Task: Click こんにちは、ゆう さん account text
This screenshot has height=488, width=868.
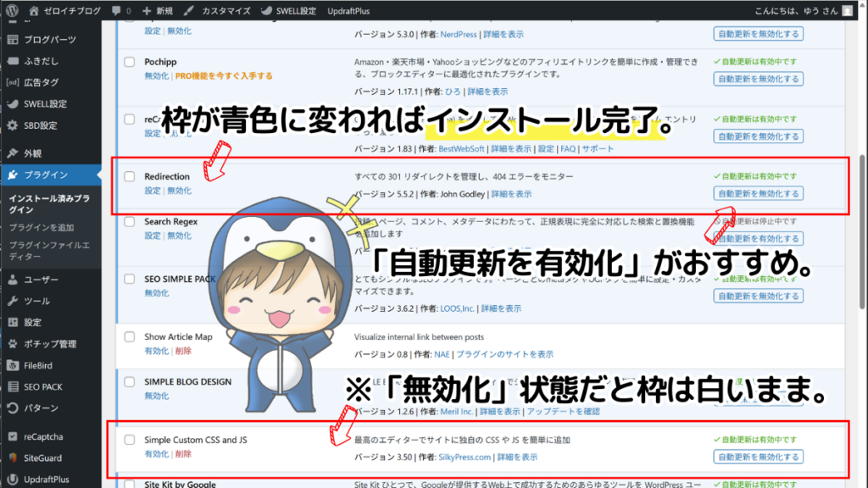Action: pos(796,10)
